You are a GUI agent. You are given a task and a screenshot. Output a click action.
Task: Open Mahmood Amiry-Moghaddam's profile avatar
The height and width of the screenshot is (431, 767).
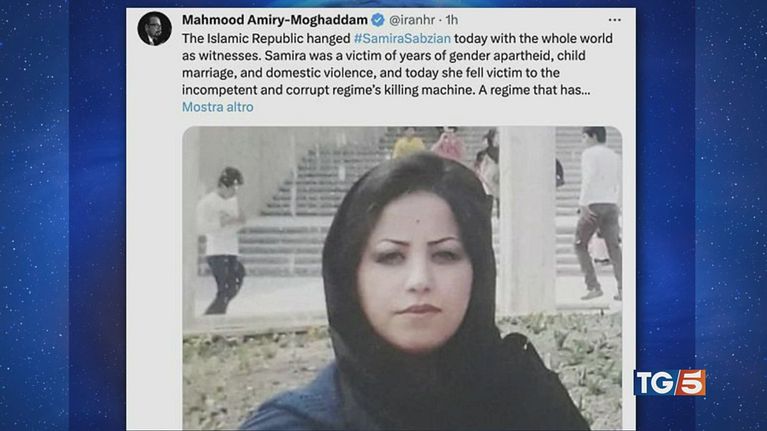click(155, 29)
